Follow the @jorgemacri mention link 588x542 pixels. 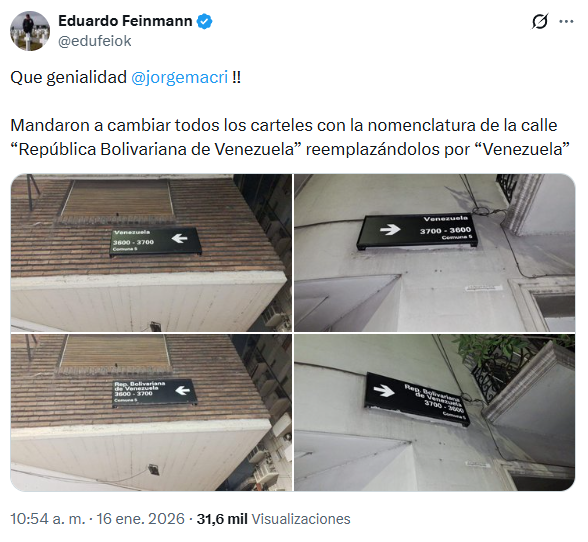point(179,78)
